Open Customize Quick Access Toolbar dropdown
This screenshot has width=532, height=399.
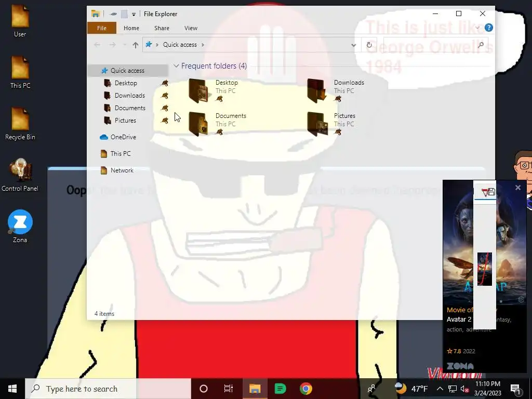pyautogui.click(x=134, y=14)
